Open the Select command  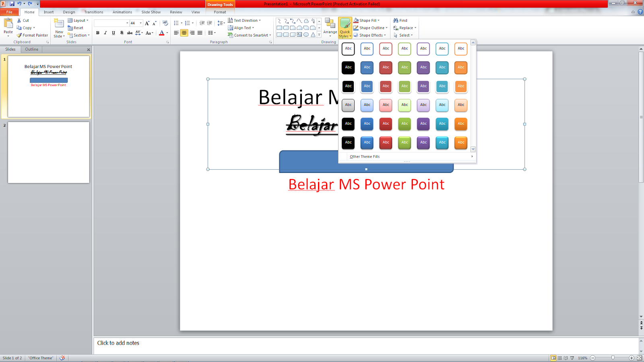[x=403, y=35]
